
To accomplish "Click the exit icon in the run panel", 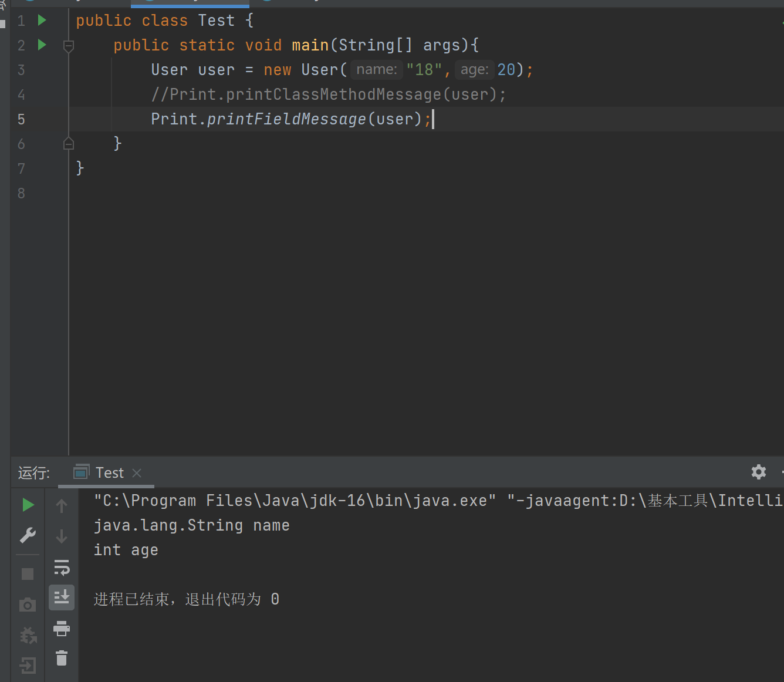I will pos(28,666).
